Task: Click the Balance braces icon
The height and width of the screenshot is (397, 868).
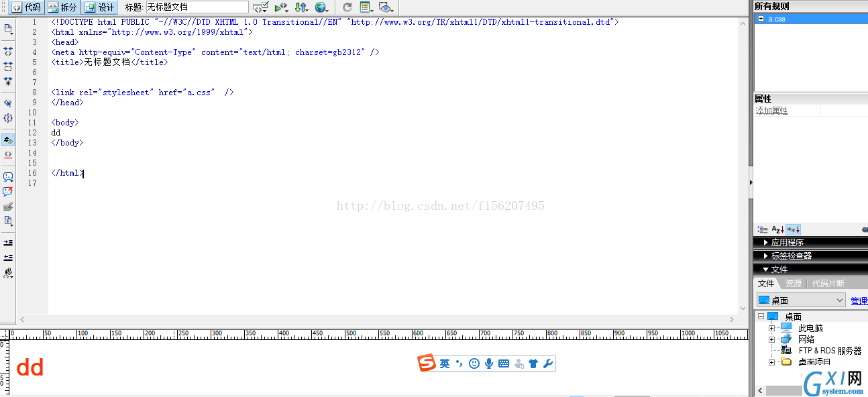Action: pos(8,118)
